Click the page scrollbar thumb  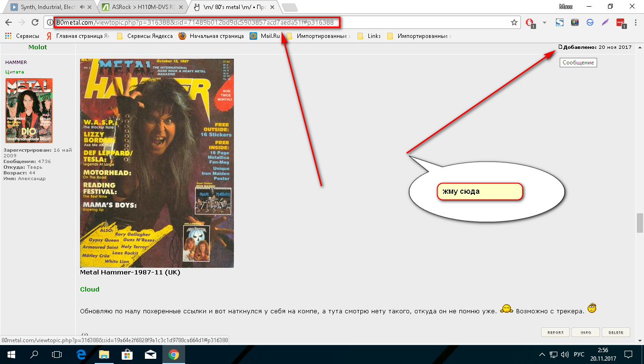[640, 223]
